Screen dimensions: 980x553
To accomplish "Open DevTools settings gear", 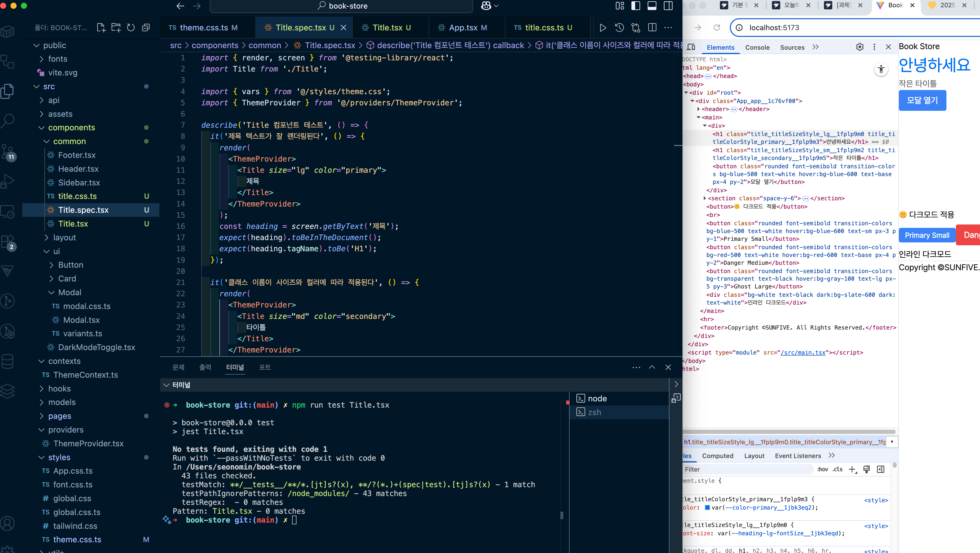I will click(860, 47).
